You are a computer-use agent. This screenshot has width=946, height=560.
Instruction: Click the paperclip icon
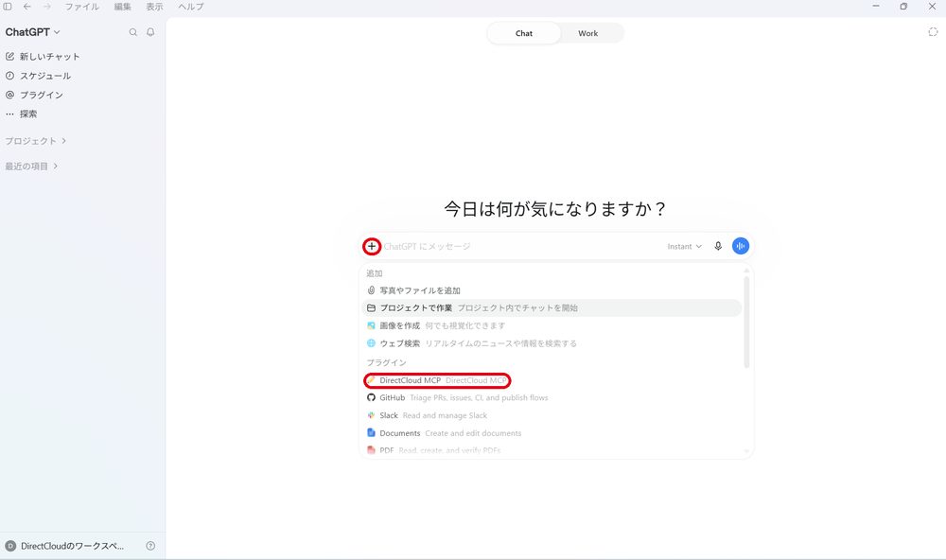point(371,290)
